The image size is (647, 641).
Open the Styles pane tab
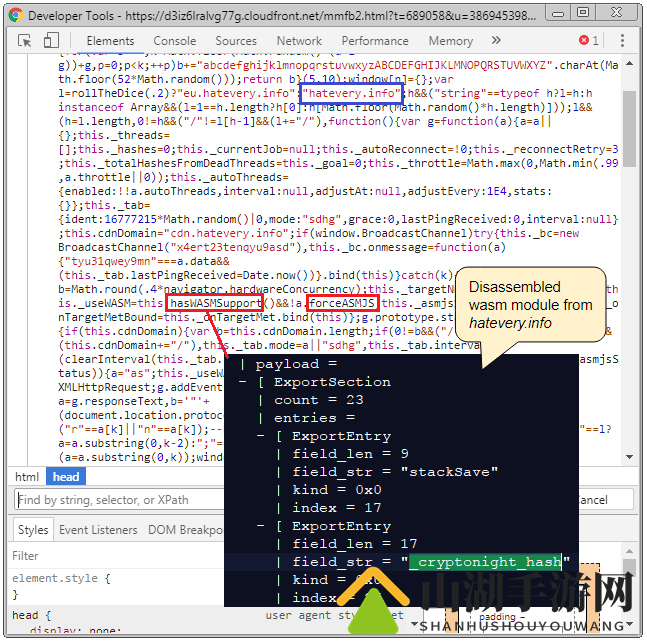point(33,530)
